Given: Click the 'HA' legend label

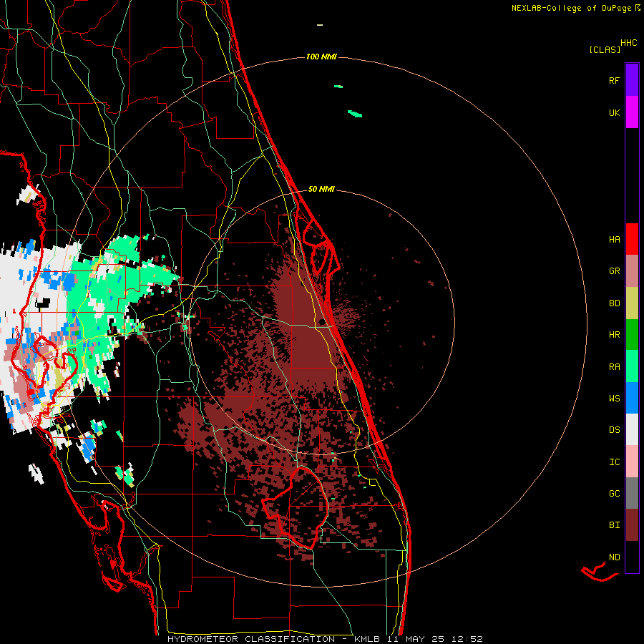Looking at the screenshot, I should (x=614, y=239).
